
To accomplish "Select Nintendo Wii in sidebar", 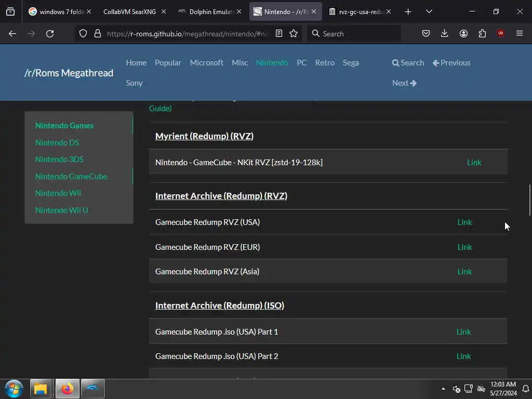I will 58,193.
